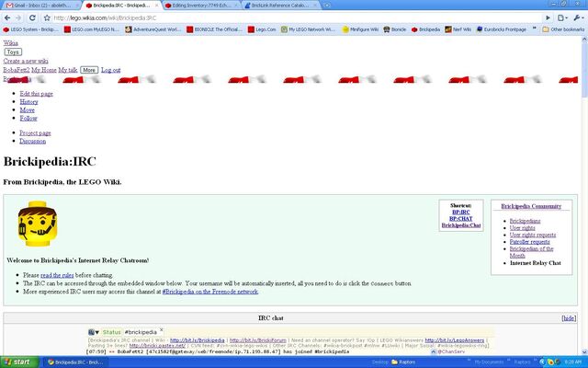Open the Lego.Com bookmark
This screenshot has width=588, height=368.
pyautogui.click(x=262, y=29)
